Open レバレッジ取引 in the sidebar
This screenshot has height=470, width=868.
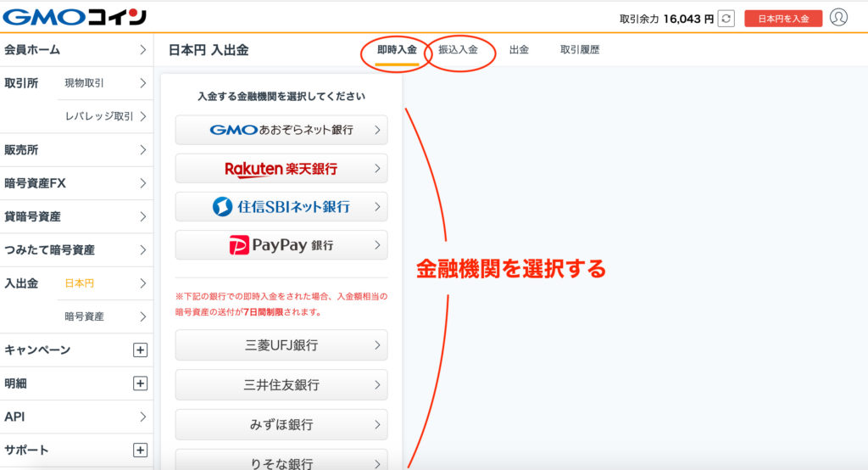click(105, 116)
